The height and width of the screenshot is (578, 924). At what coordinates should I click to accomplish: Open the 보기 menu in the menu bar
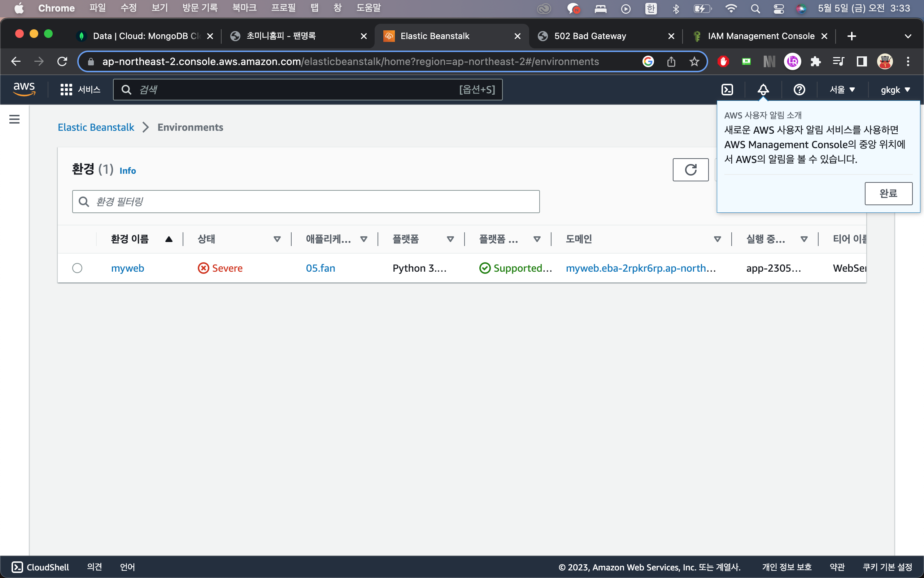(160, 8)
